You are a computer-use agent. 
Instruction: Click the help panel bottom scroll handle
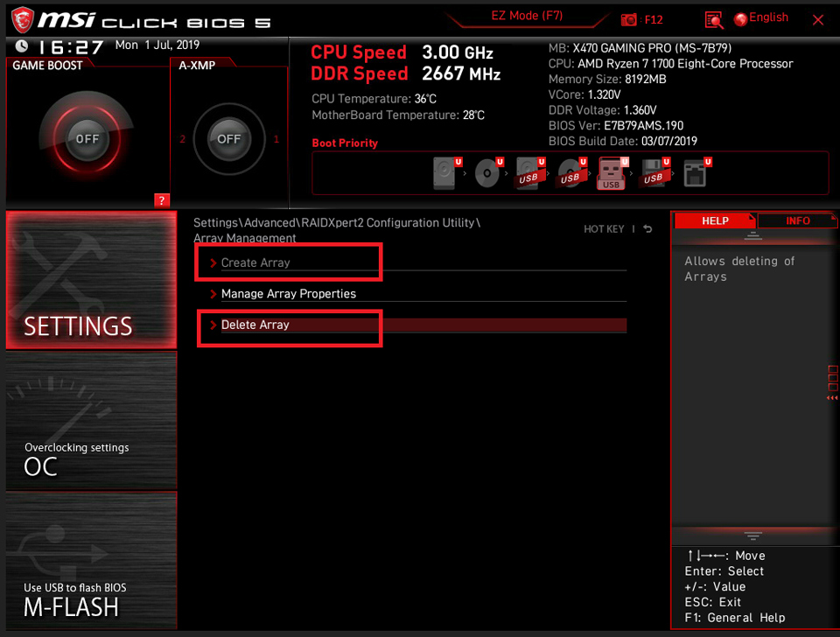752,535
